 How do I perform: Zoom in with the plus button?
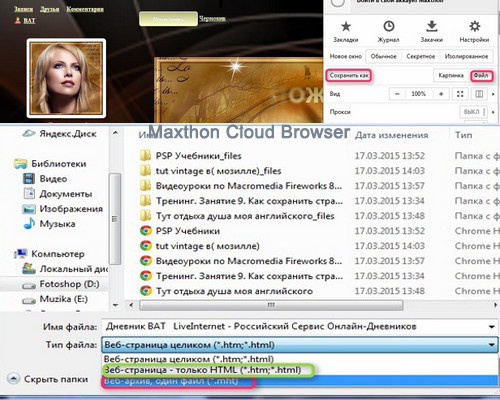pos(441,94)
